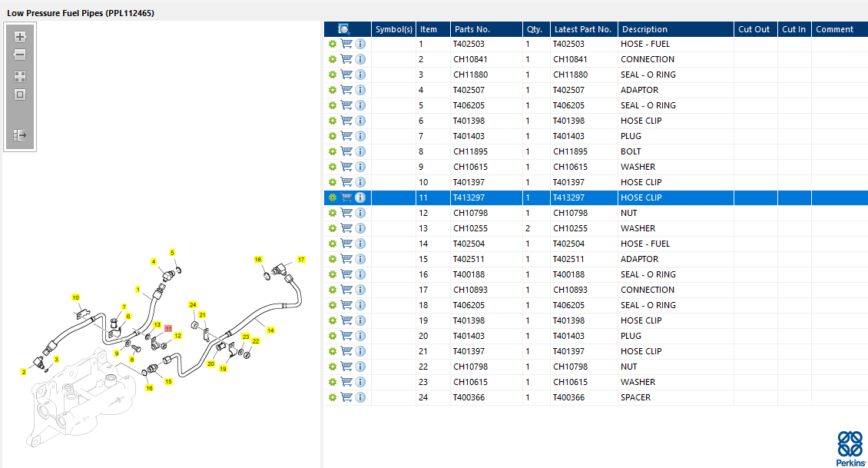Click the Cut In column header
868x468 pixels.
pyautogui.click(x=794, y=29)
